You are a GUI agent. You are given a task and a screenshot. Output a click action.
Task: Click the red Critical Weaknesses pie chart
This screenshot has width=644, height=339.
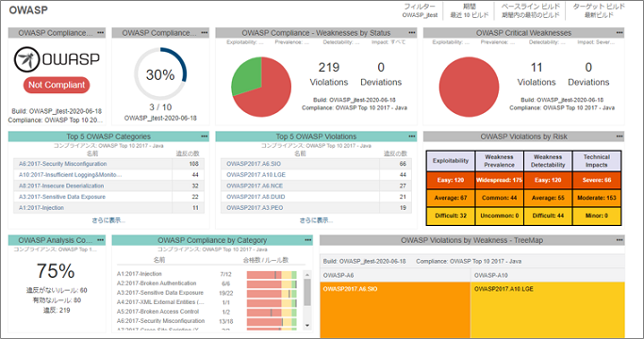(469, 87)
